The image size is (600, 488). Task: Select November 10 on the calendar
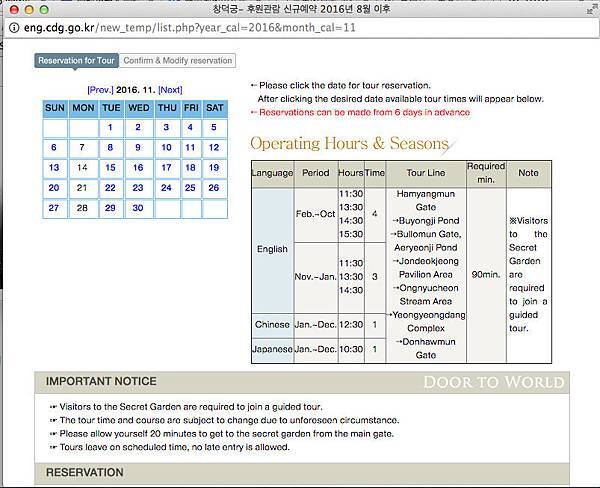click(166, 147)
